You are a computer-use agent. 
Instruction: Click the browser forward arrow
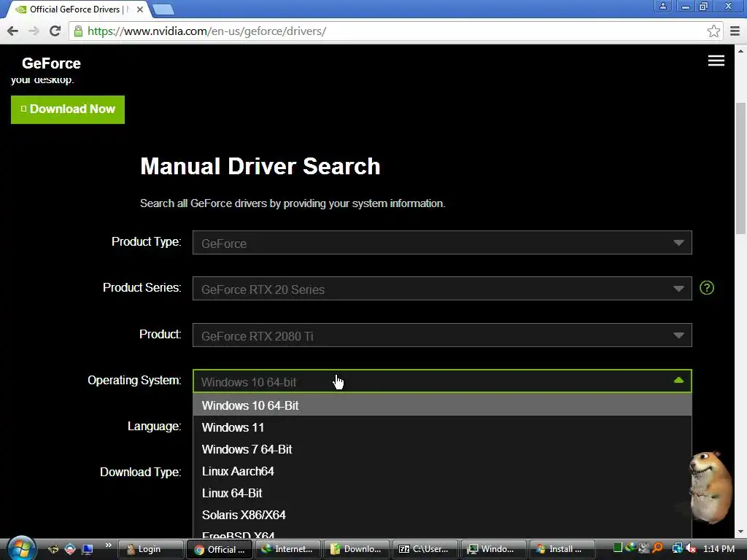point(34,31)
